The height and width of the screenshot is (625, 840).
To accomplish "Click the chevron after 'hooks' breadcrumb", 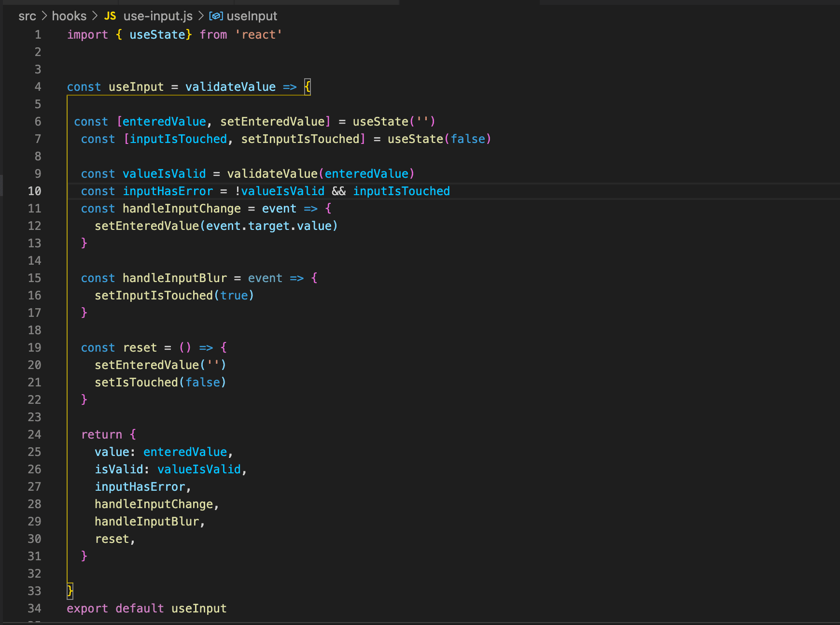I will click(x=95, y=16).
